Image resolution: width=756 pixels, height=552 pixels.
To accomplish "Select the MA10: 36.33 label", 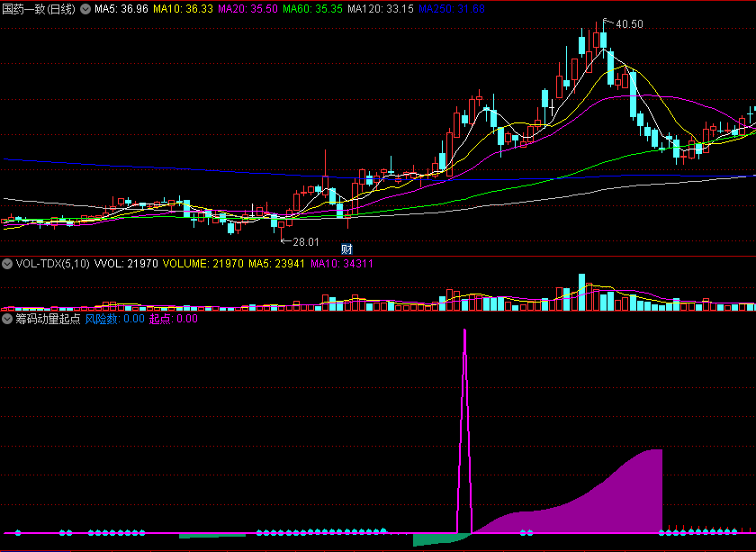I will click(183, 9).
